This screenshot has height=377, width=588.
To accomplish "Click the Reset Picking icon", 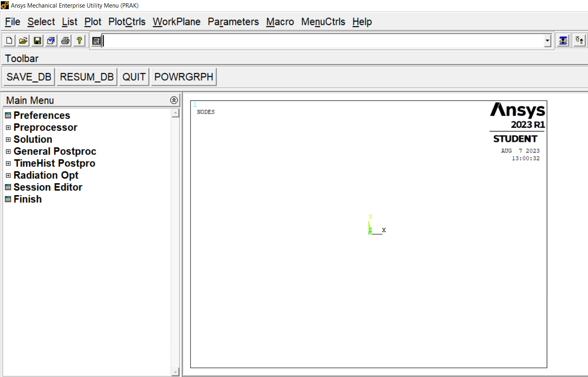I will coord(579,41).
